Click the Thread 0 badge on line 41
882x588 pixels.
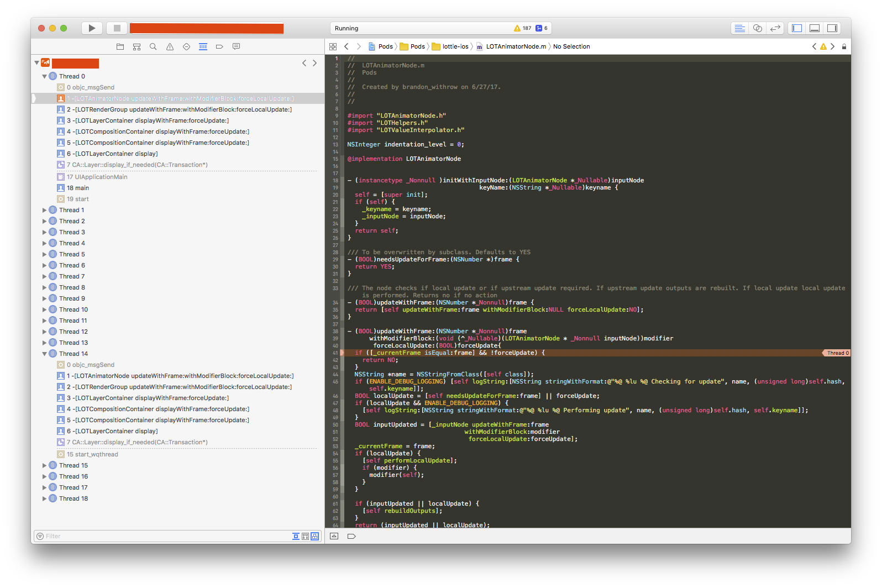(837, 353)
